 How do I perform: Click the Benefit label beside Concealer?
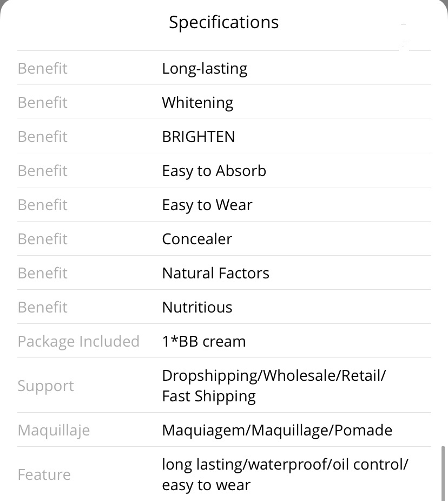[42, 239]
